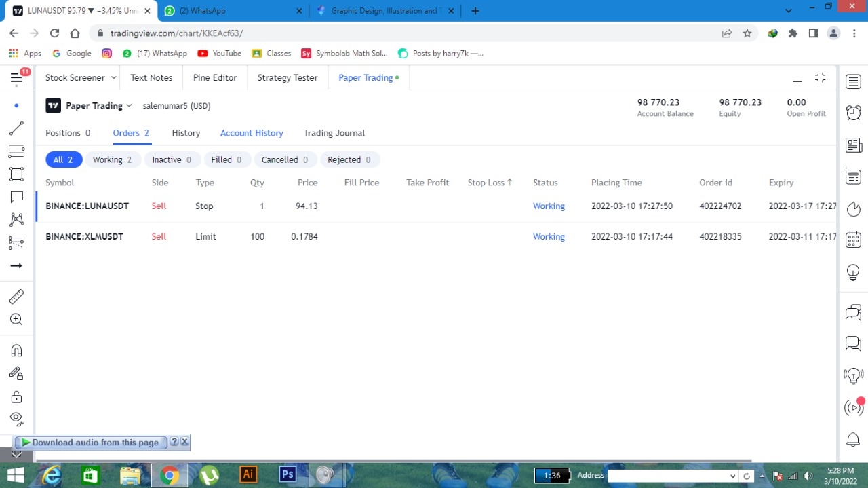Sort by the Stop Loss column
The image size is (868, 488).
point(490,183)
